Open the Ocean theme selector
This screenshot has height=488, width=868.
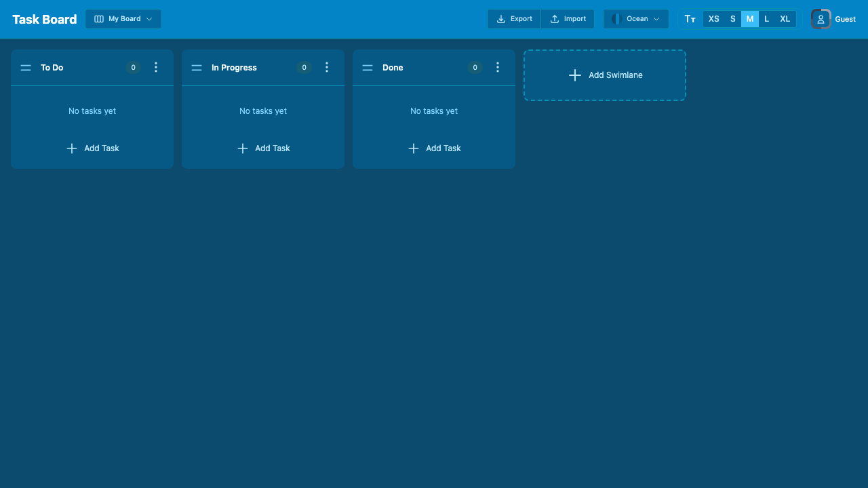point(635,19)
